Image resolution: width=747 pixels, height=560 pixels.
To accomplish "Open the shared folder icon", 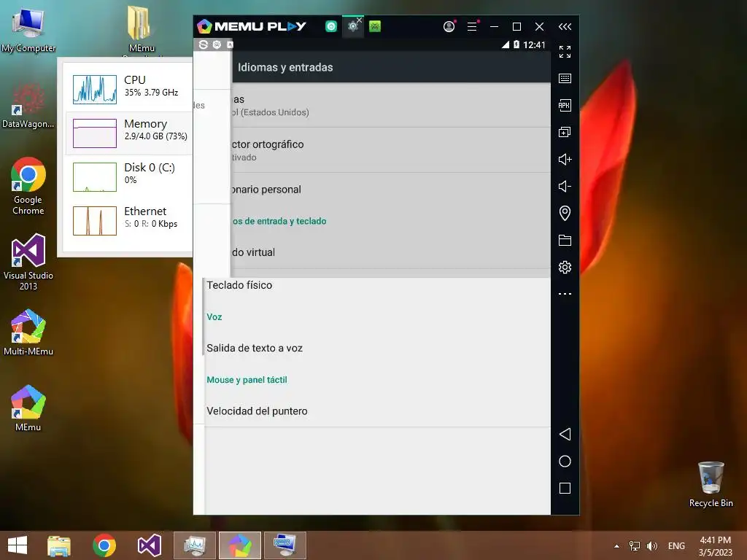I will click(565, 241).
